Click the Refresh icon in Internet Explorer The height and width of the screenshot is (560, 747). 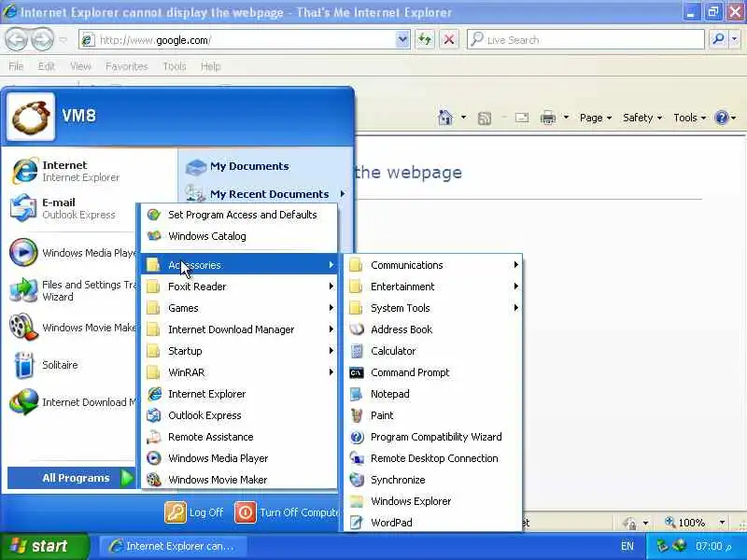425,40
